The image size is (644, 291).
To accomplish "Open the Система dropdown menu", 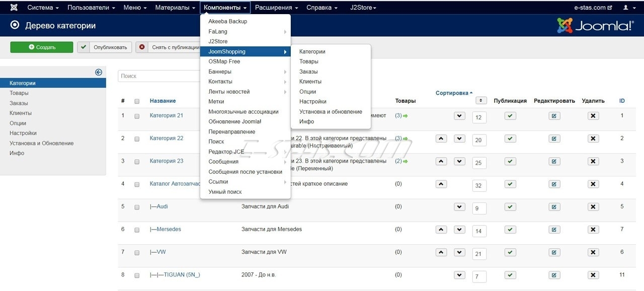I will tap(43, 8).
